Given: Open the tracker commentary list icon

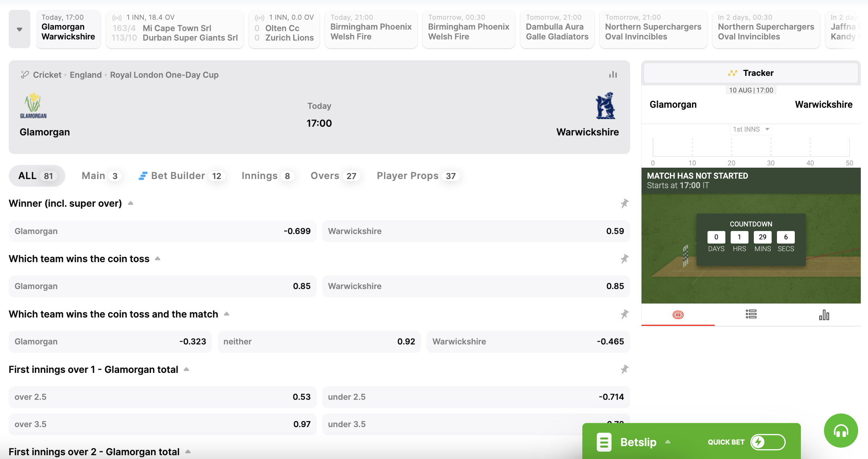Looking at the screenshot, I should pyautogui.click(x=751, y=314).
